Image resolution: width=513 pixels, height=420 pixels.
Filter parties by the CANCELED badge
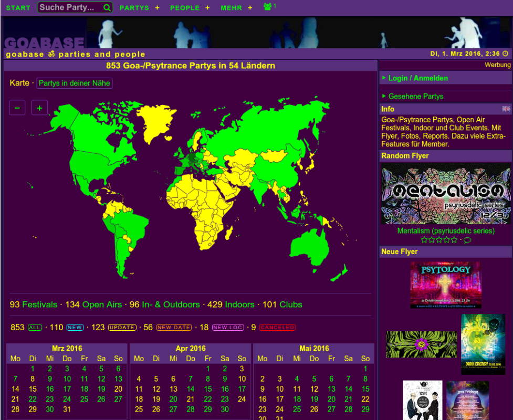coord(277,328)
